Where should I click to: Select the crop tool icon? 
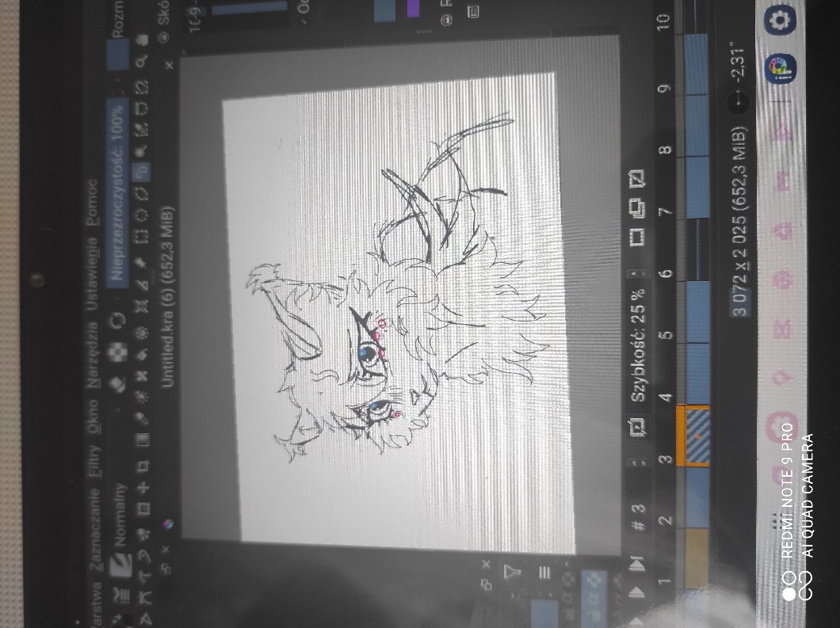(x=143, y=465)
